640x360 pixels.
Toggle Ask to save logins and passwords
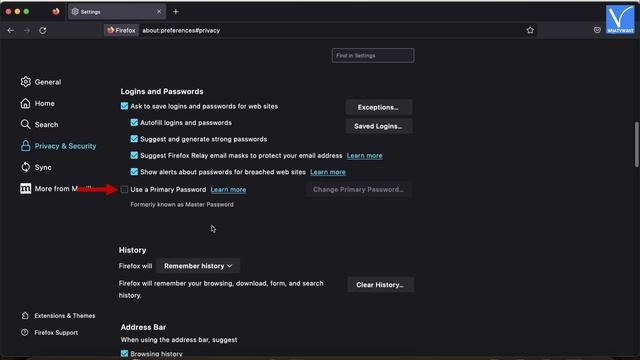click(124, 106)
